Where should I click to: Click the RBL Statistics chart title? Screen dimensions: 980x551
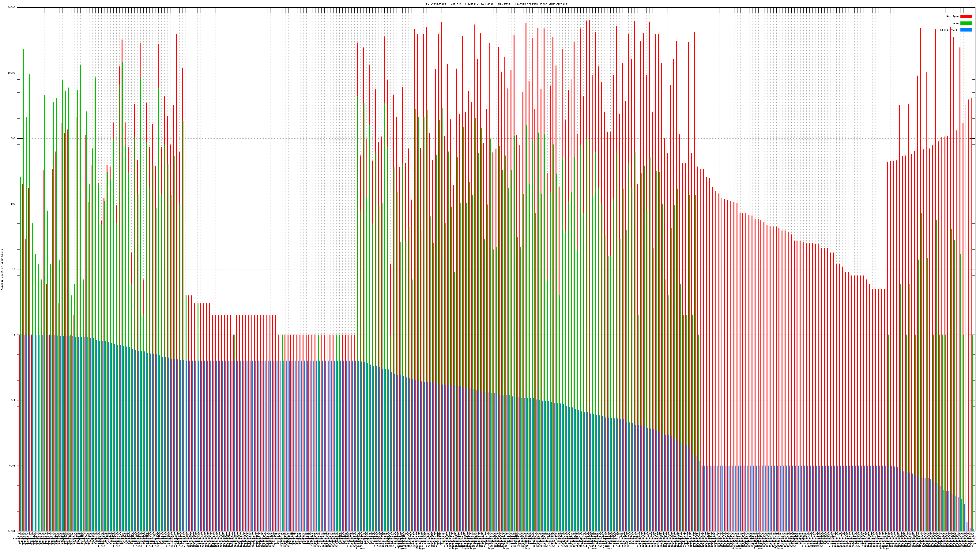[495, 4]
